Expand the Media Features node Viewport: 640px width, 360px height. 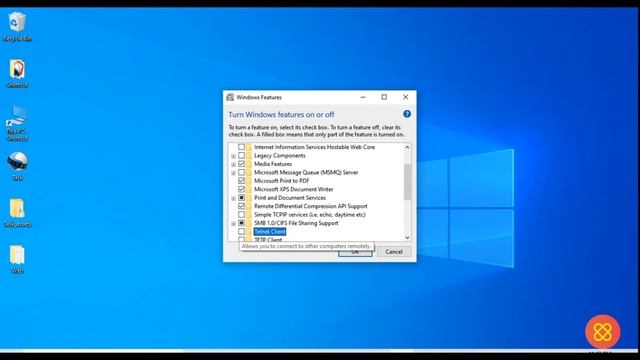[233, 165]
